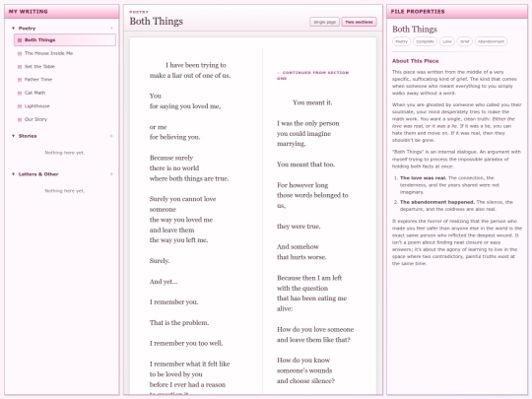Click the line 'And yet...'
This screenshot has height=399, width=532.
tap(164, 281)
